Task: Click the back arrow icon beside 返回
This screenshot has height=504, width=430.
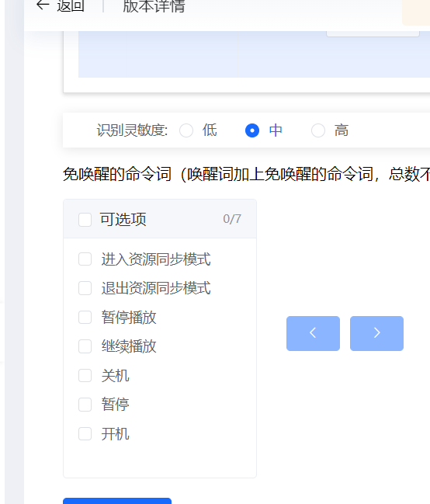Action: (x=43, y=5)
